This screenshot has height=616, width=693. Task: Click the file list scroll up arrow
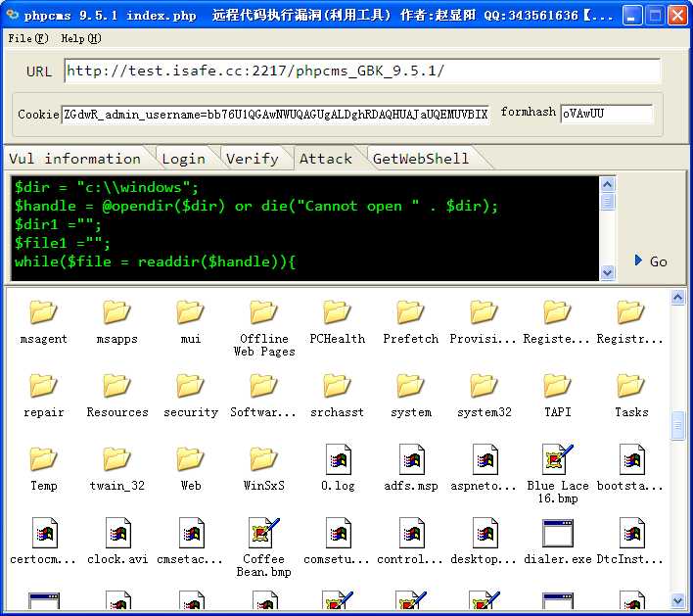click(x=677, y=298)
